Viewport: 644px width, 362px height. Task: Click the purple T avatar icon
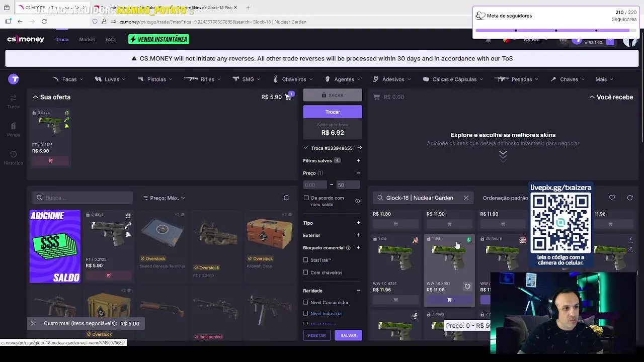click(x=14, y=79)
